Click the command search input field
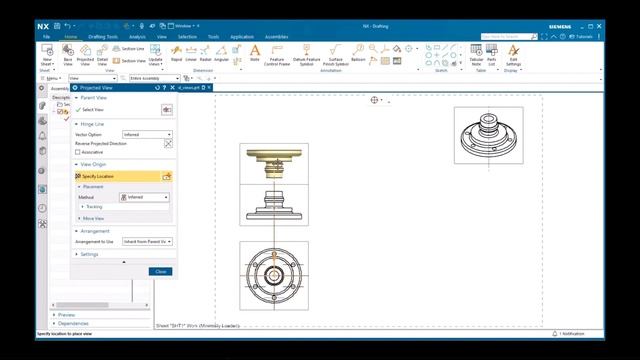The image size is (640, 360). click(x=505, y=37)
